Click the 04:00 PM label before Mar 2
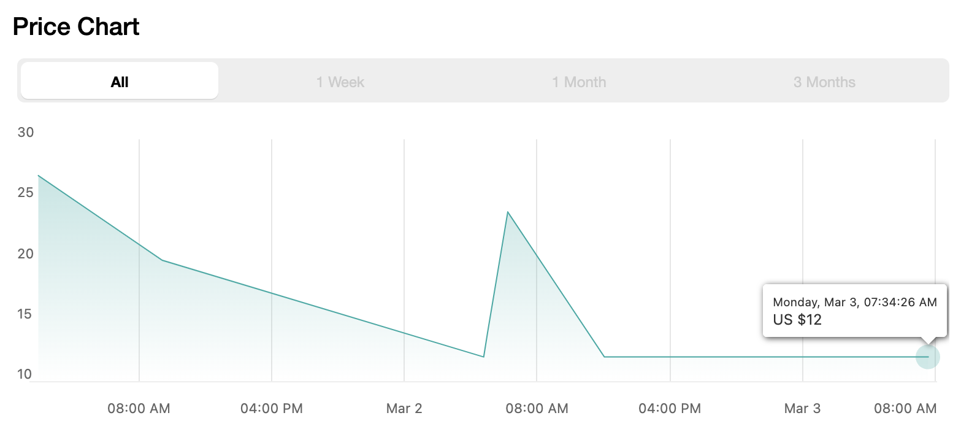Screen dimensions: 980x437 (x=272, y=408)
